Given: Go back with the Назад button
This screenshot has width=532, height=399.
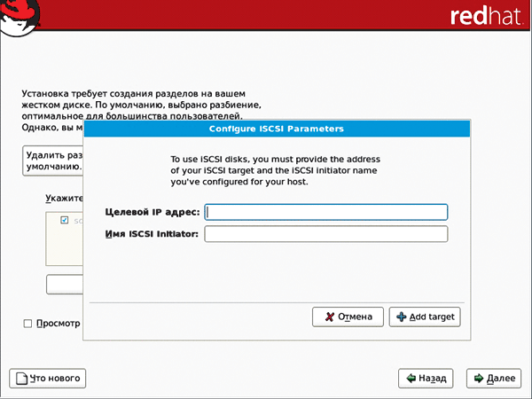Looking at the screenshot, I should point(426,379).
